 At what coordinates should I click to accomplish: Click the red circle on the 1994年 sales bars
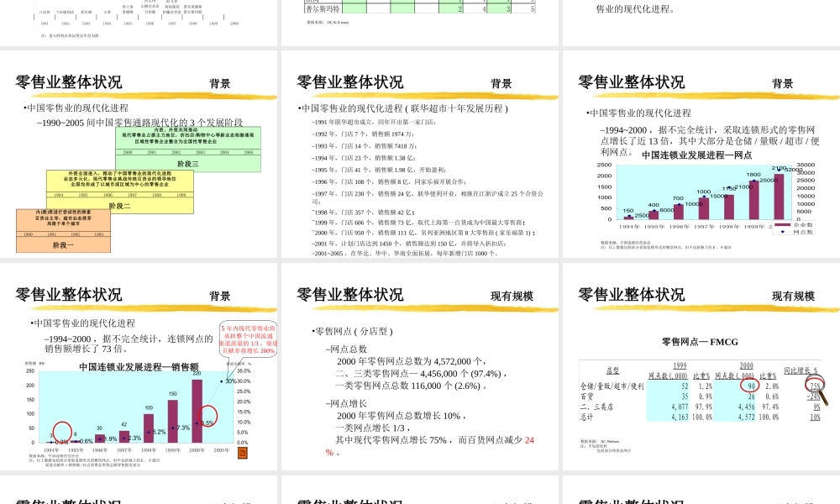click(x=61, y=431)
